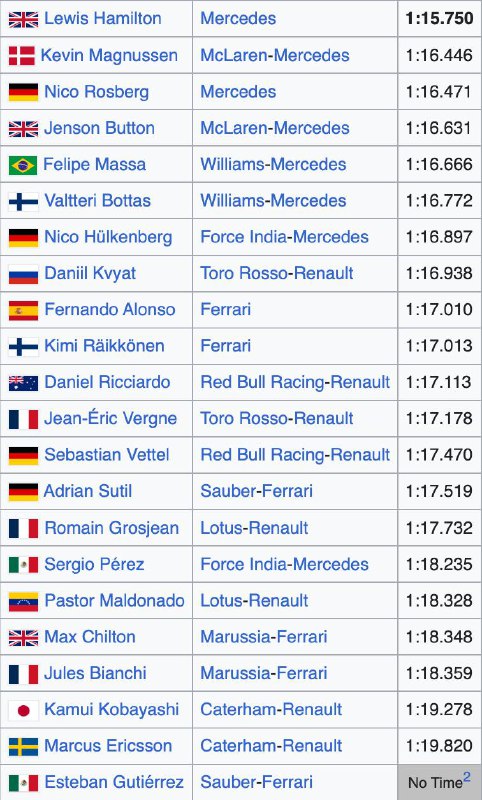The height and width of the screenshot is (800, 482).
Task: Click the Australian flag beside Daniel Ricciardo
Action: [23, 383]
